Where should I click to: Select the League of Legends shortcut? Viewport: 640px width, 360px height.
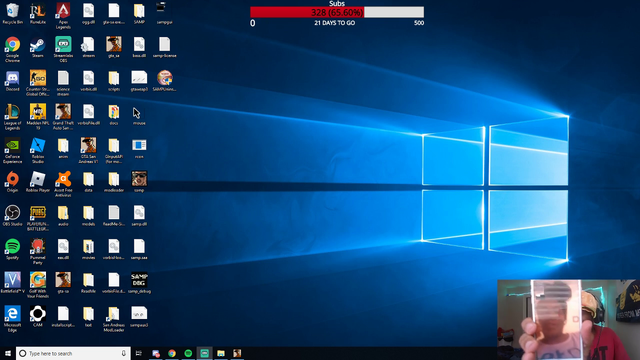(x=13, y=117)
